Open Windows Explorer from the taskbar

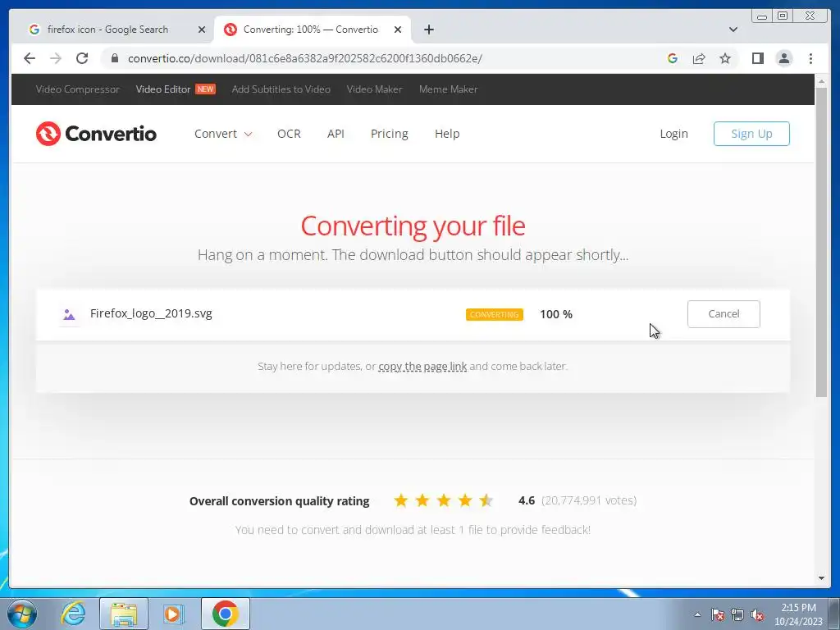(124, 614)
